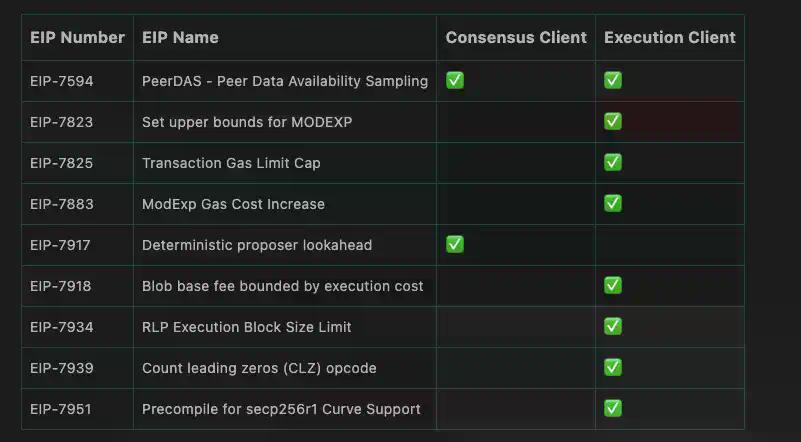Image resolution: width=801 pixels, height=442 pixels.
Task: Click the Execution Client checkmark for EIP-7951
Action: 613,408
